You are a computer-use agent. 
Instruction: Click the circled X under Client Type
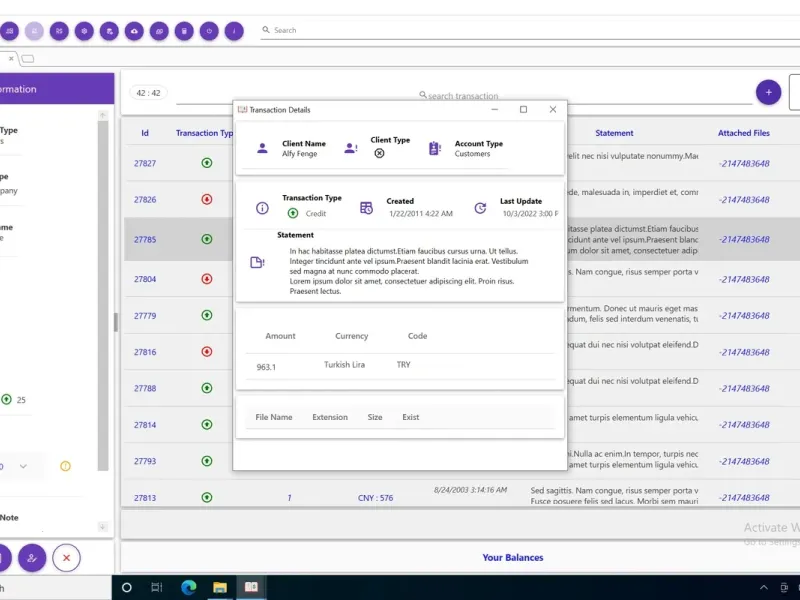pyautogui.click(x=379, y=153)
